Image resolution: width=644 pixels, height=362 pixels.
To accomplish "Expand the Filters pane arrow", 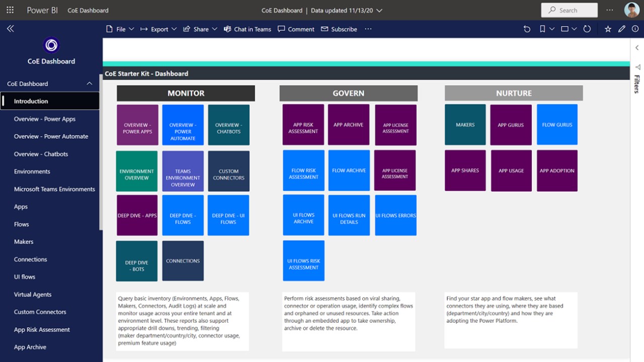I will tap(637, 48).
